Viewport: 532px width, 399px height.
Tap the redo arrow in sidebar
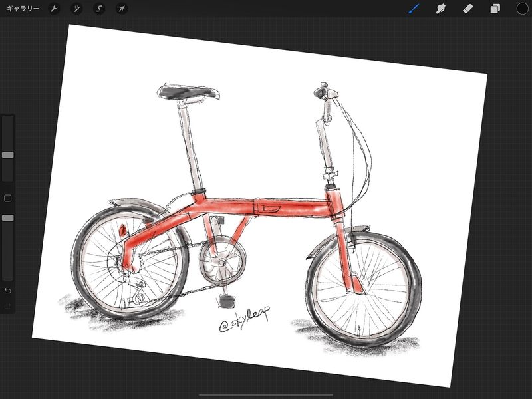pyautogui.click(x=7, y=307)
